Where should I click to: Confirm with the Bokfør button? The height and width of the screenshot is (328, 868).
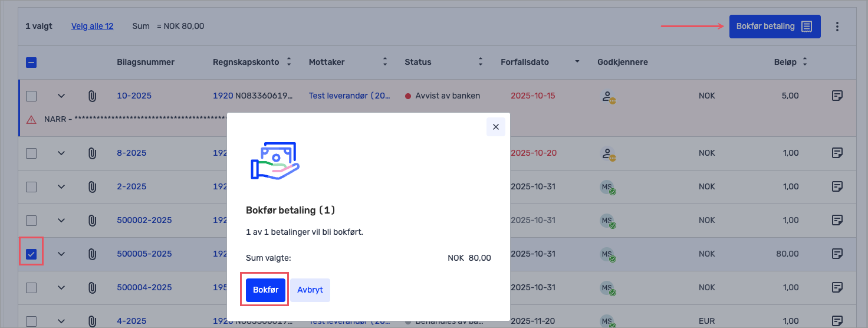(265, 290)
